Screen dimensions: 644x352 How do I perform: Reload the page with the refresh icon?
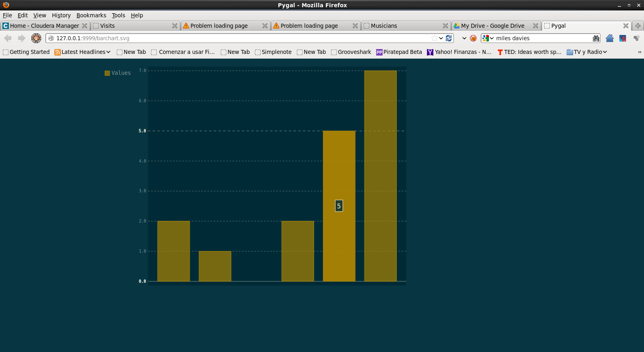449,38
